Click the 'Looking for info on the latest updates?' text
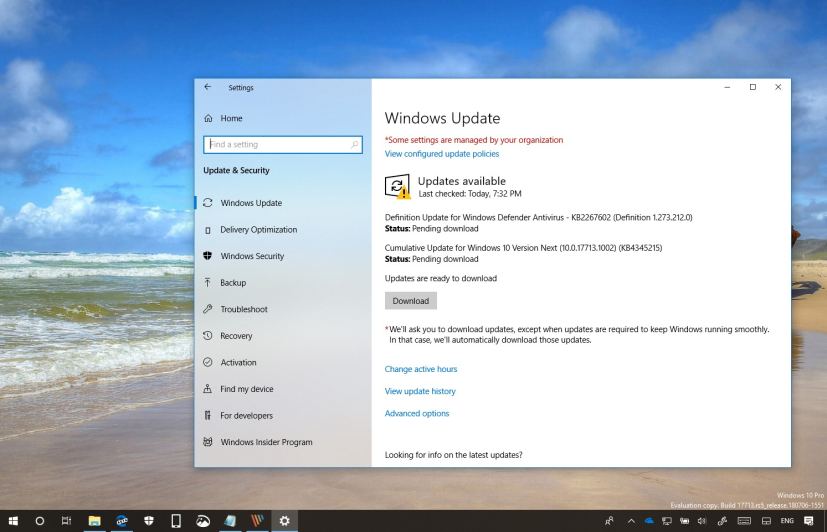 [x=454, y=455]
